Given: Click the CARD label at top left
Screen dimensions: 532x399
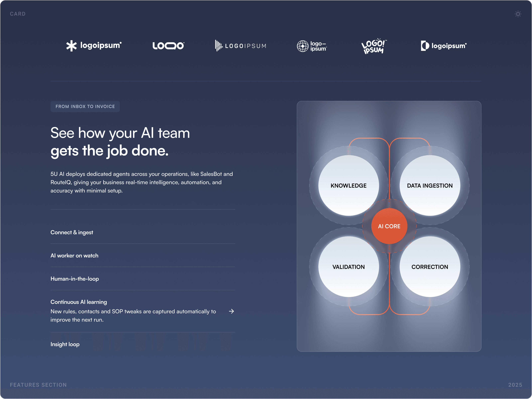Looking at the screenshot, I should click(18, 14).
